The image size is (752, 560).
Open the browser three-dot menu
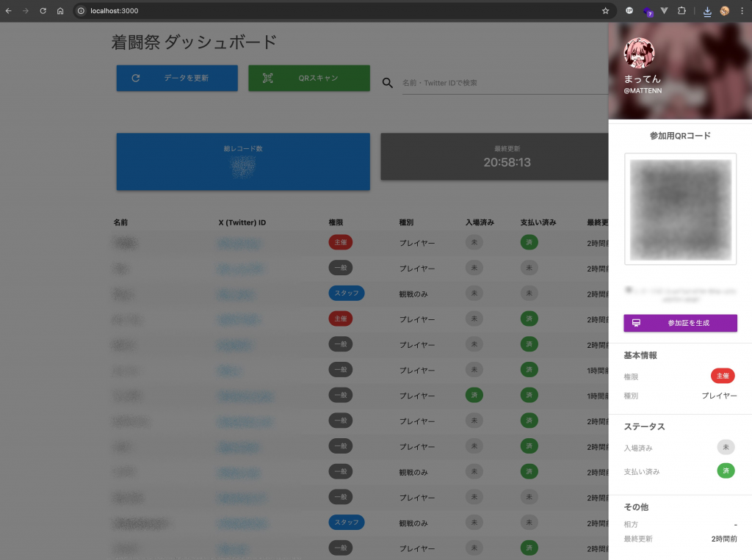[x=742, y=11]
